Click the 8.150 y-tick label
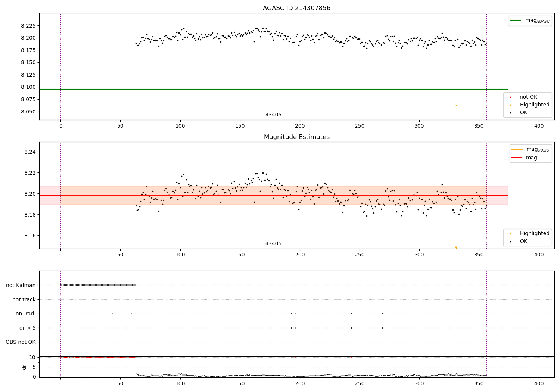Image resolution: width=560 pixels, height=392 pixels. click(28, 63)
